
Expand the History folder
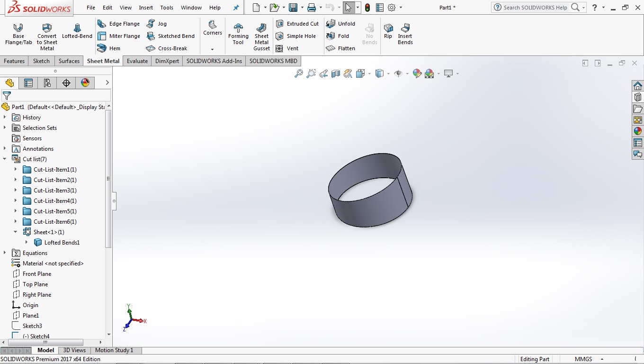pyautogui.click(x=5, y=118)
